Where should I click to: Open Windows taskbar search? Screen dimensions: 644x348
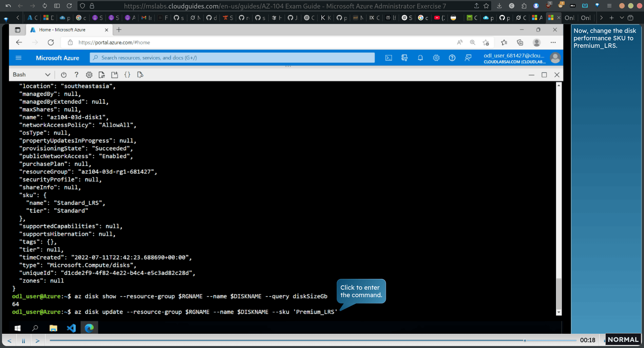click(x=35, y=328)
